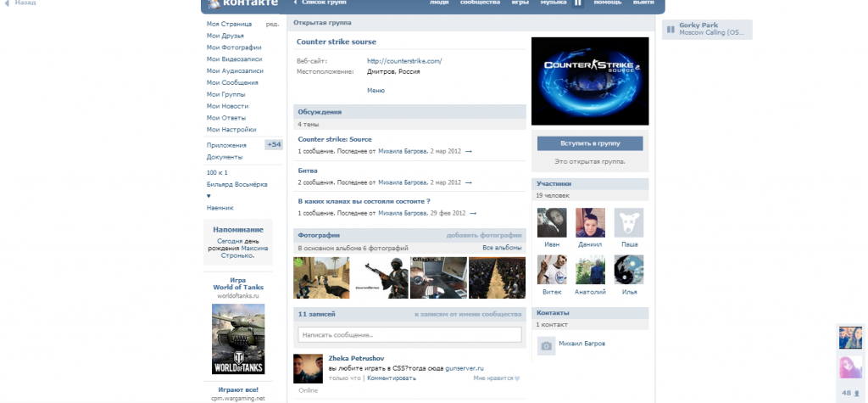Click the Написать сообщение input field

409,335
